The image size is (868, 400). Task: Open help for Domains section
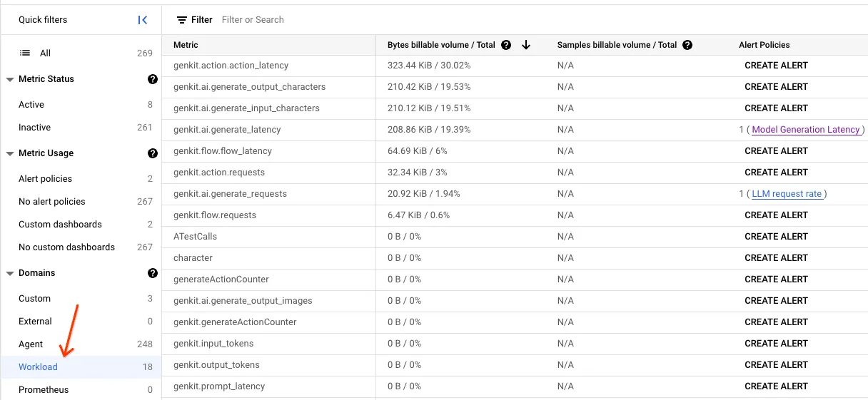[x=152, y=273]
